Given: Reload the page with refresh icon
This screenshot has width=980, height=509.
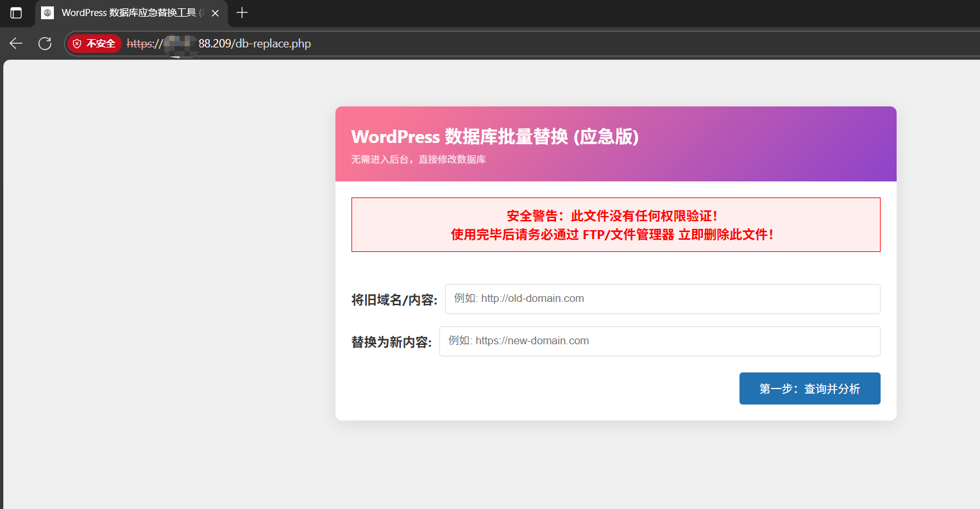Looking at the screenshot, I should (x=45, y=44).
